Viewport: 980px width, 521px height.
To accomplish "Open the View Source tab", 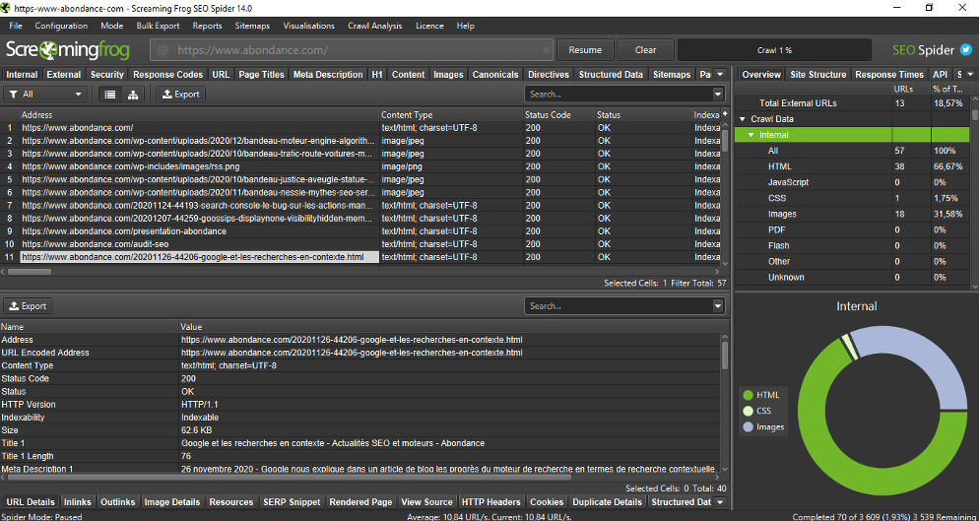I will [x=426, y=501].
